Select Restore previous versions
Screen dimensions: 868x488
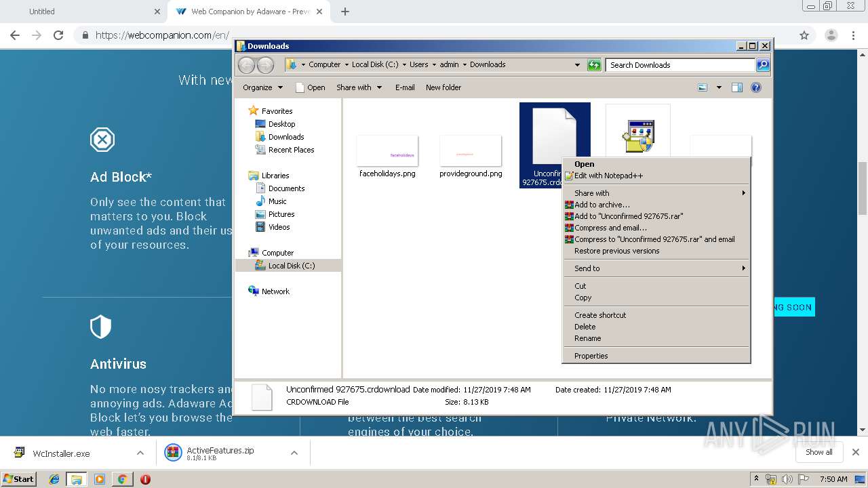coord(656,251)
